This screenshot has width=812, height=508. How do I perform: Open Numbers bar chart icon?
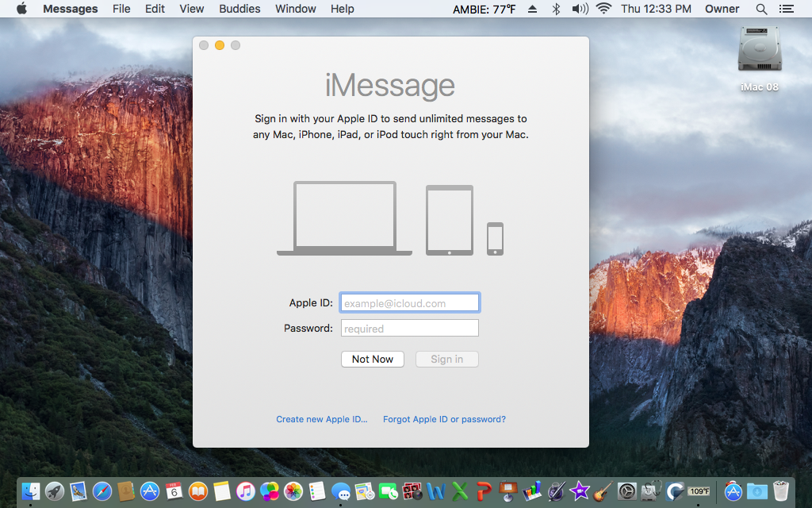point(532,491)
